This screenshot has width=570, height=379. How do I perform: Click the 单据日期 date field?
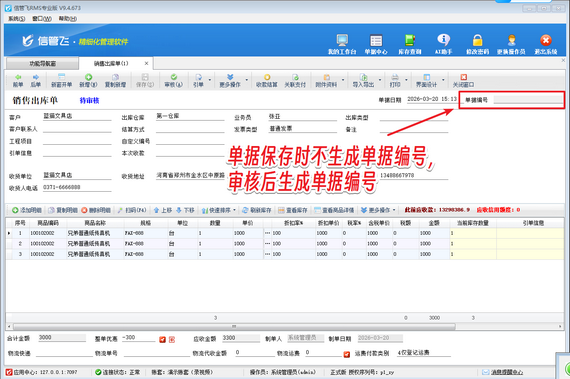click(432, 99)
